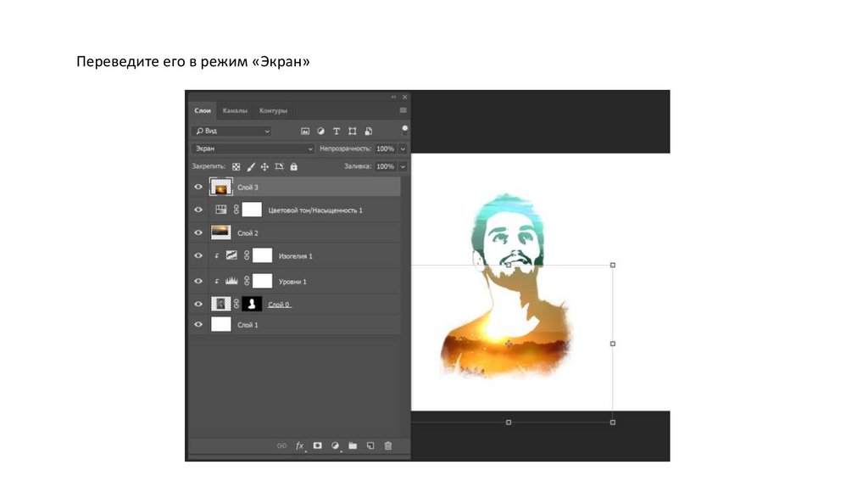This screenshot has height=487, width=868.
Task: Switch to the Контуры tab
Action: (x=273, y=110)
